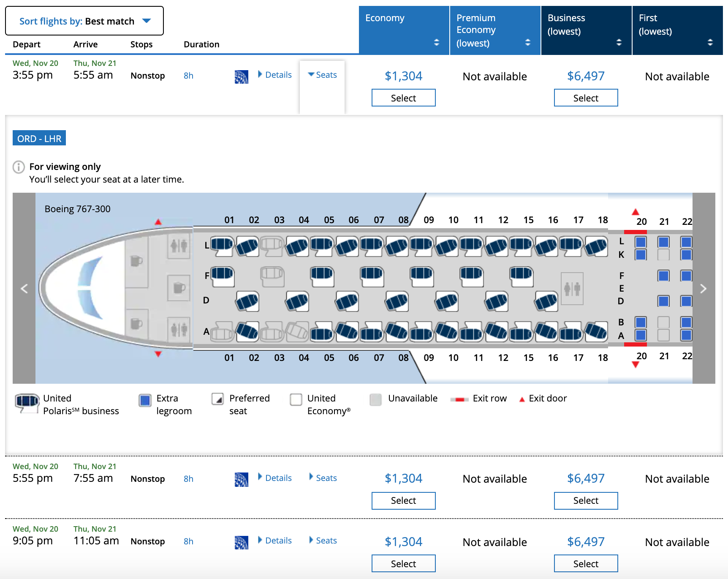Choose extra legroom seat 21F
728x579 pixels.
[663, 276]
